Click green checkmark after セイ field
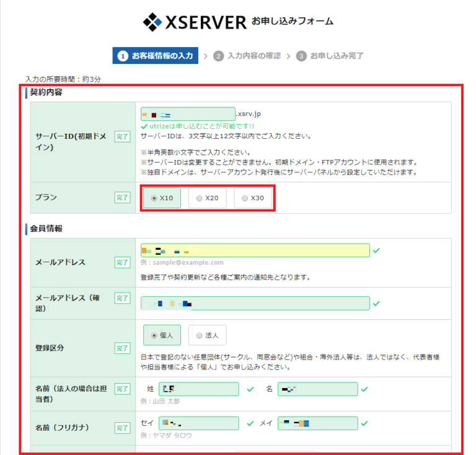Screen dimensions: 476x455 click(x=250, y=423)
